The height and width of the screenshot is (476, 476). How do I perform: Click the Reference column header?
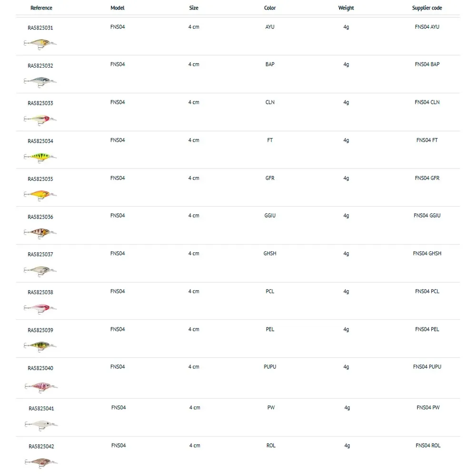pos(41,8)
